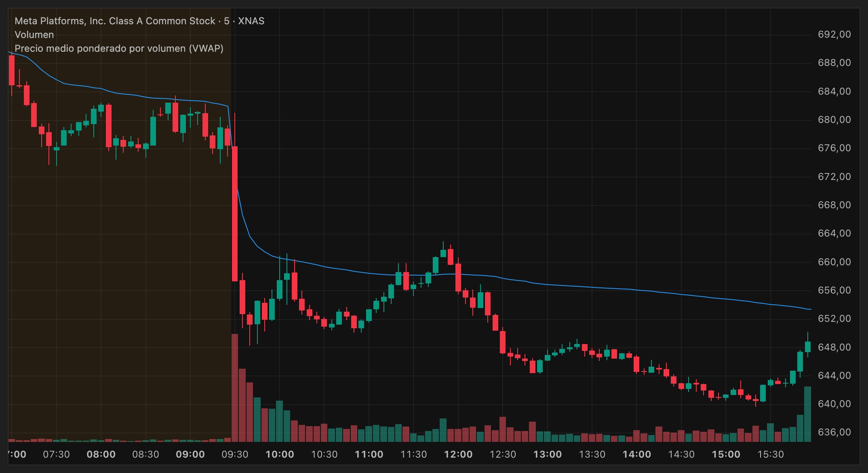
Task: Click the 652,00 price axis label
Action: (834, 319)
